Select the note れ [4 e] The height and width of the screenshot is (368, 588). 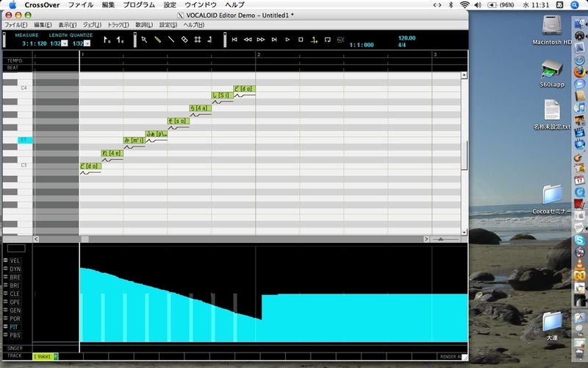(112, 153)
